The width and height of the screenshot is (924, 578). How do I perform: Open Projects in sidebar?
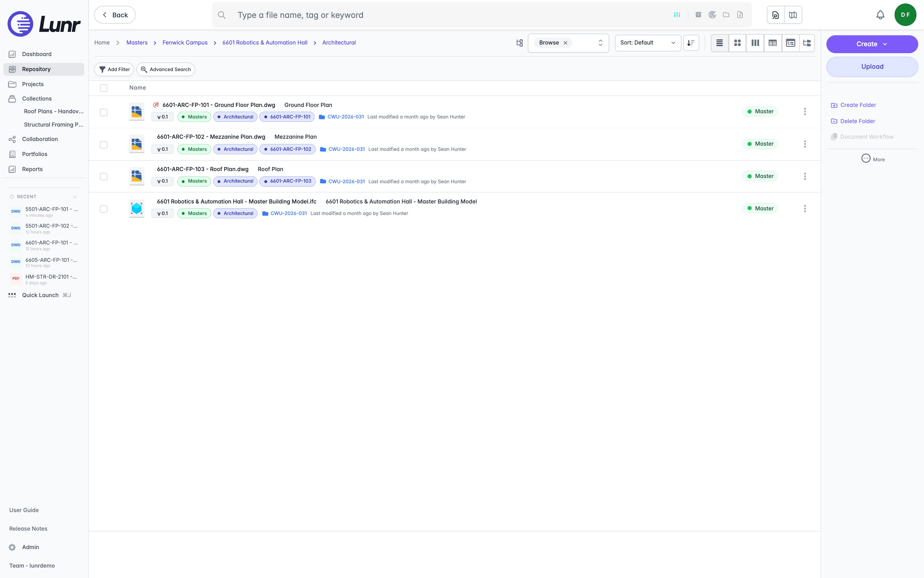(44, 84)
